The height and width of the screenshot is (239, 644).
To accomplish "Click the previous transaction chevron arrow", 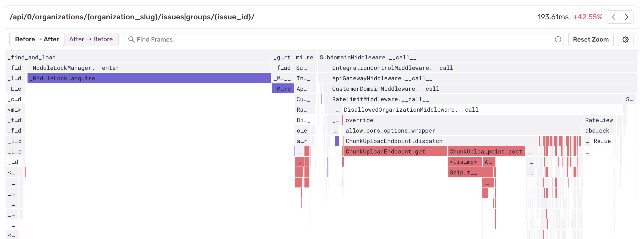I will pyautogui.click(x=614, y=17).
